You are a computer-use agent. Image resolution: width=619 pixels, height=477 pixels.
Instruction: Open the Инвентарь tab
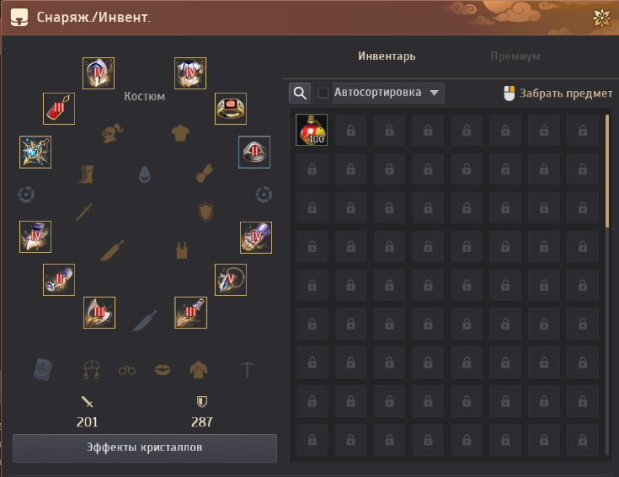(387, 56)
